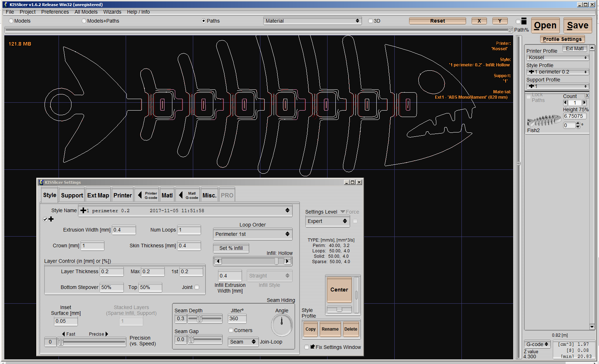Click the right arrow of the infill slider
Screen dimensions: 599x364
click(x=287, y=261)
